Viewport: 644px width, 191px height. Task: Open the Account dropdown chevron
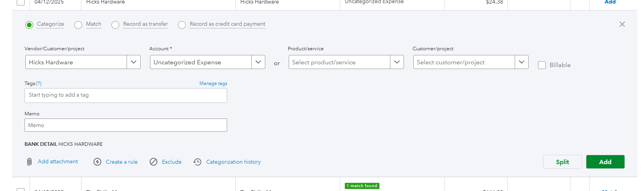[x=258, y=62]
